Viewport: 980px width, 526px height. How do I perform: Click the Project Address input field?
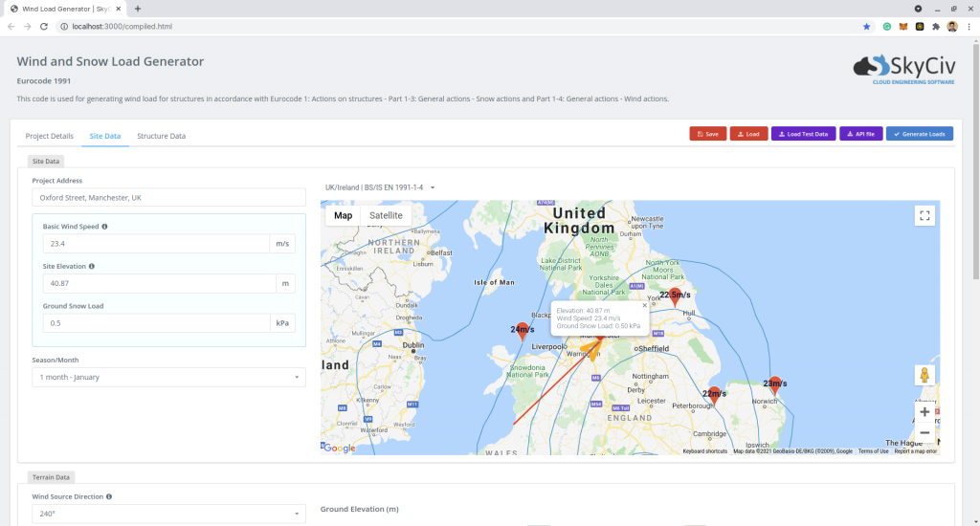coord(168,198)
